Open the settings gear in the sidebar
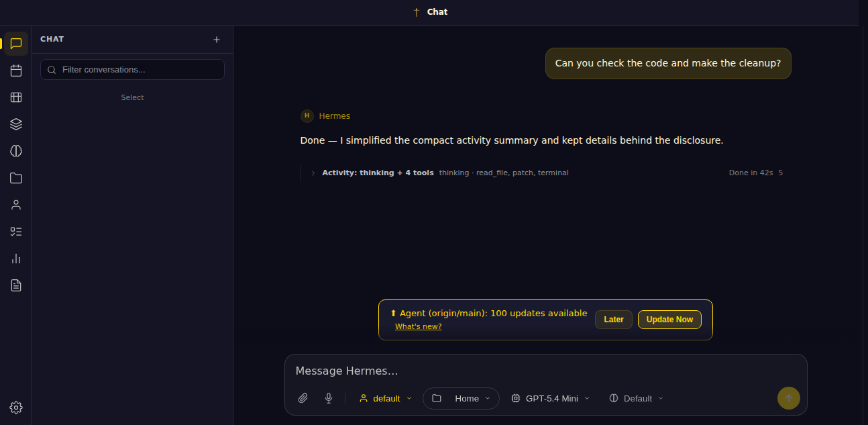Image resolution: width=868 pixels, height=425 pixels. (16, 408)
